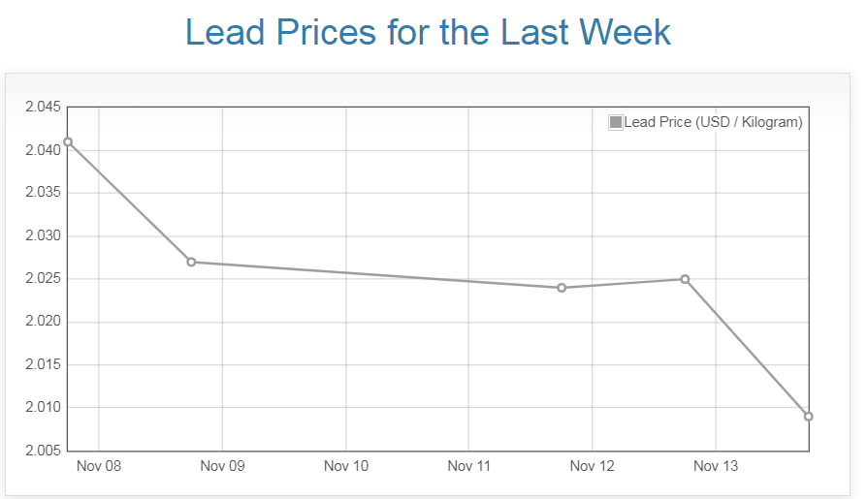
Task: Click the data point just before Nov 09
Action: (191, 262)
